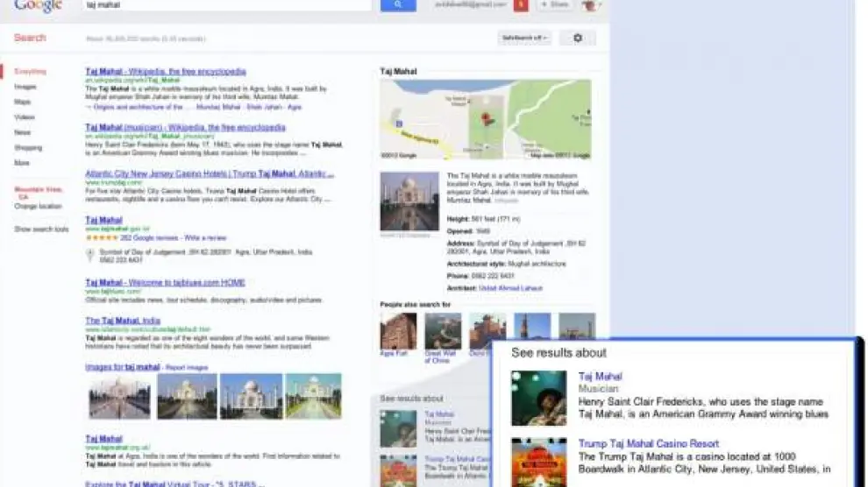
Task: Click Show search tools in sidebar
Action: click(41, 229)
